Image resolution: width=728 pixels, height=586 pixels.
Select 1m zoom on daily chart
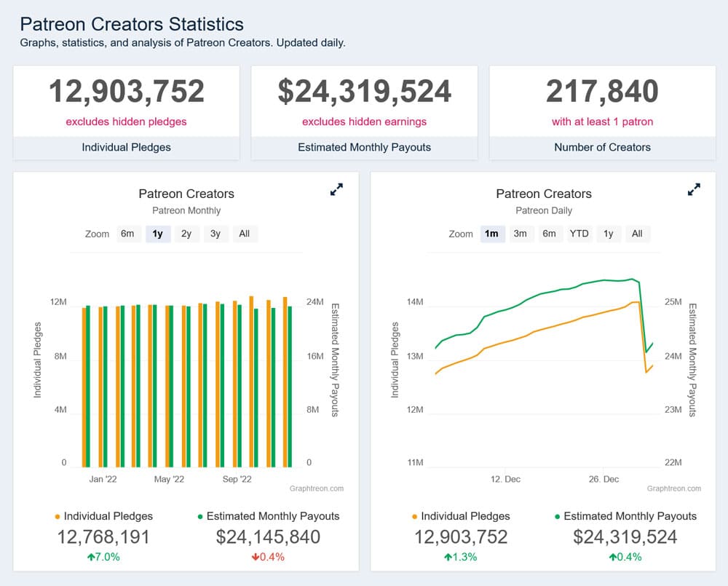[x=491, y=234]
